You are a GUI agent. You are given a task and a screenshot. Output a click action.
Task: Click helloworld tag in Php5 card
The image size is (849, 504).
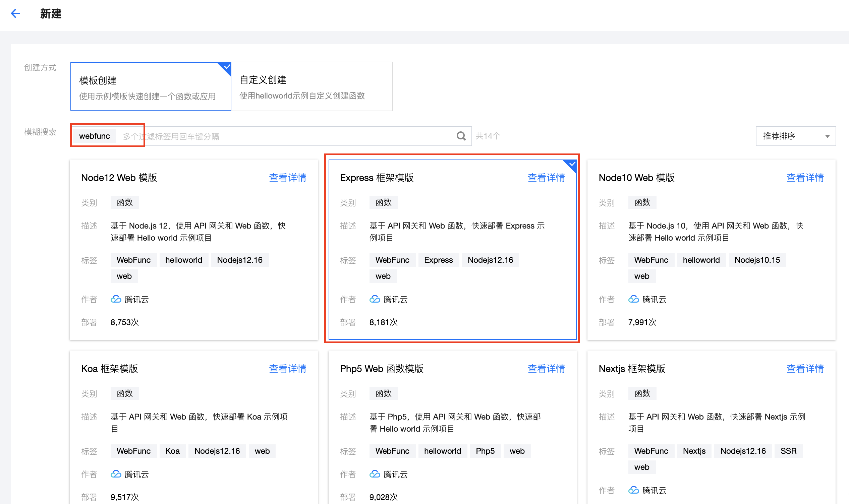click(442, 451)
